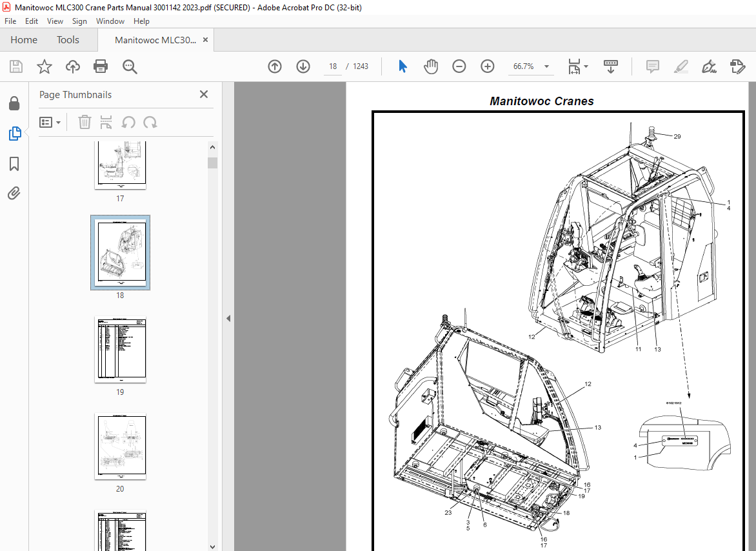Zoom in with the plus button
Image resolution: width=756 pixels, height=551 pixels.
tap(488, 66)
